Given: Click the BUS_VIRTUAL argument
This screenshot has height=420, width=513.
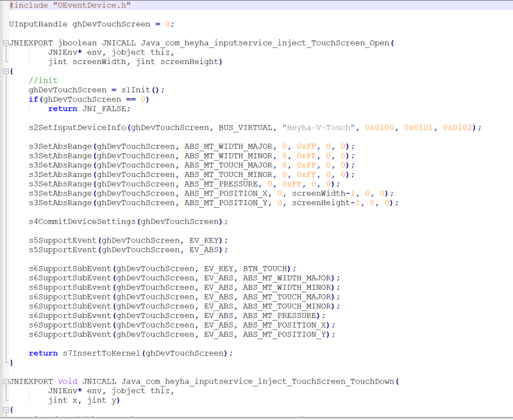Looking at the screenshot, I should 246,128.
